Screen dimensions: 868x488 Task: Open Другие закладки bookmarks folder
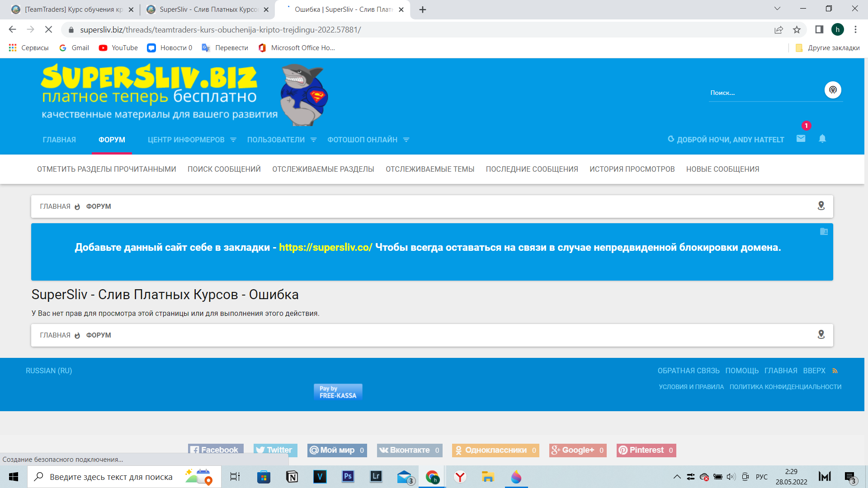coord(827,48)
